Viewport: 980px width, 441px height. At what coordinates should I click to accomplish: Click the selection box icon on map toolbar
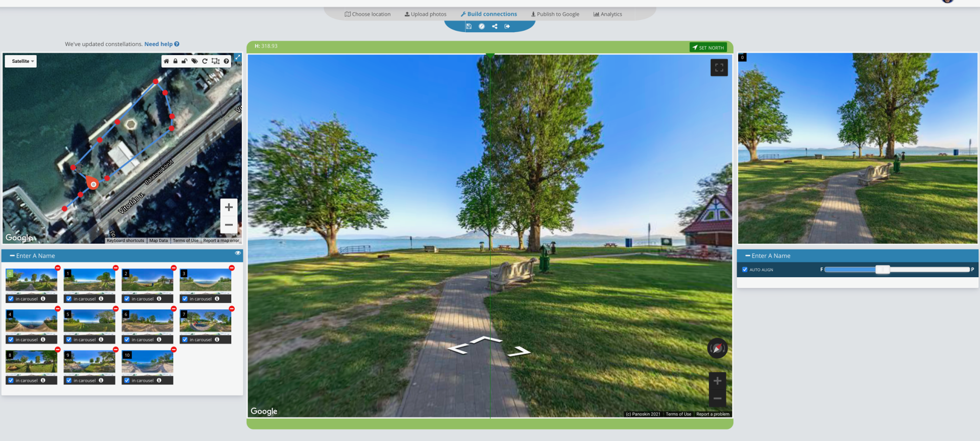[x=215, y=61]
